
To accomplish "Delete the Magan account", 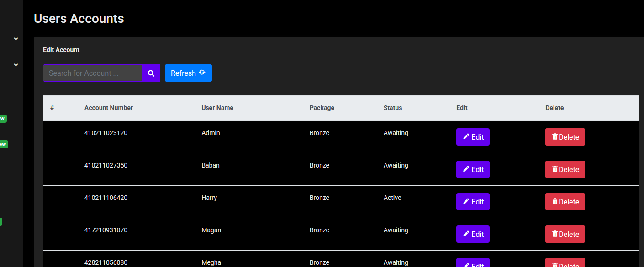I will (565, 234).
